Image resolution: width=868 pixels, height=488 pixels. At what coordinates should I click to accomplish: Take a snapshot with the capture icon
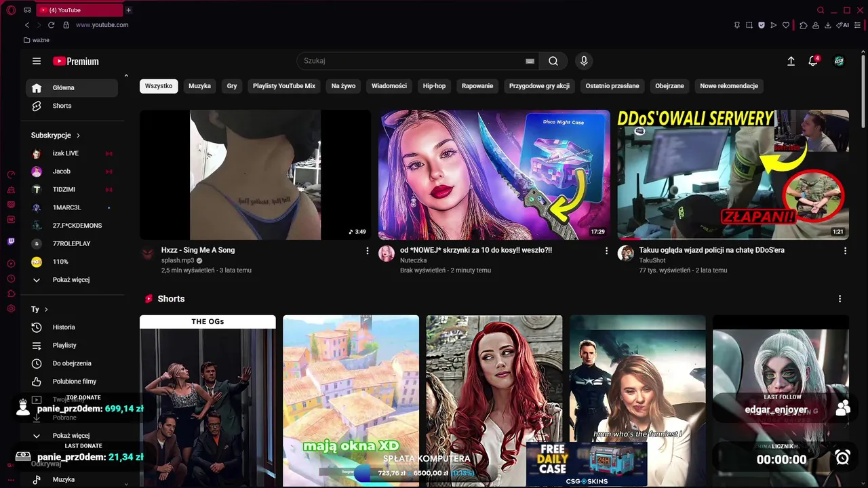point(749,25)
